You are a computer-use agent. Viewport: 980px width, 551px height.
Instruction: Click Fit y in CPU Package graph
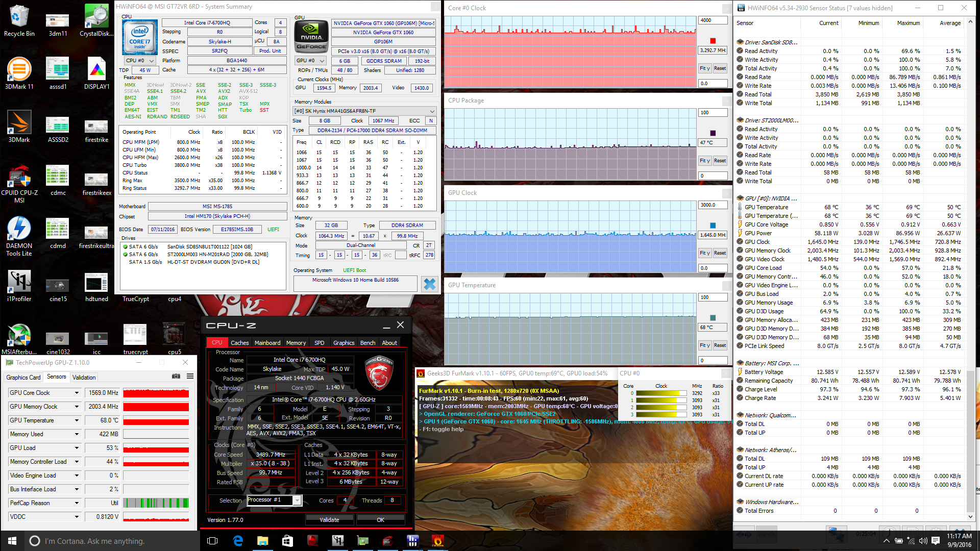point(705,161)
